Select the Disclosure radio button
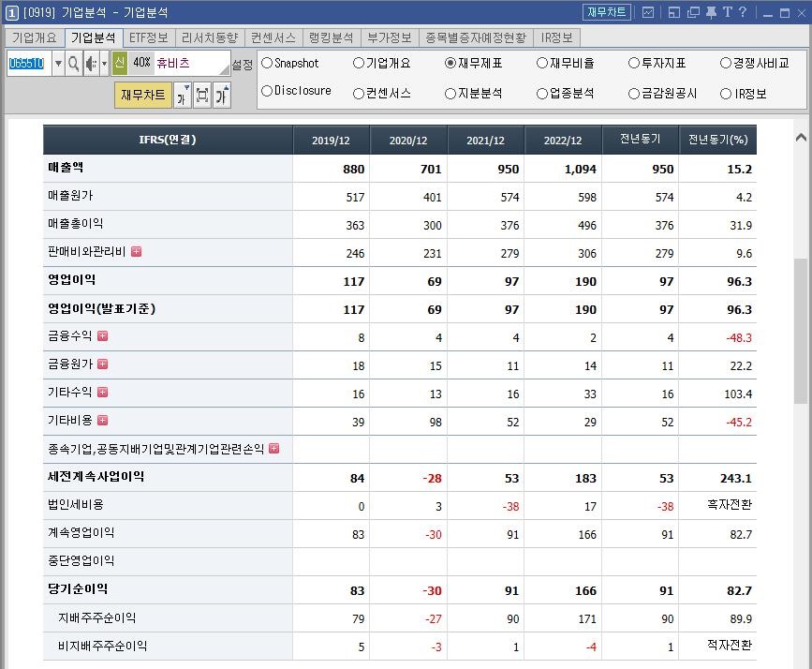Image resolution: width=812 pixels, height=669 pixels. (267, 91)
